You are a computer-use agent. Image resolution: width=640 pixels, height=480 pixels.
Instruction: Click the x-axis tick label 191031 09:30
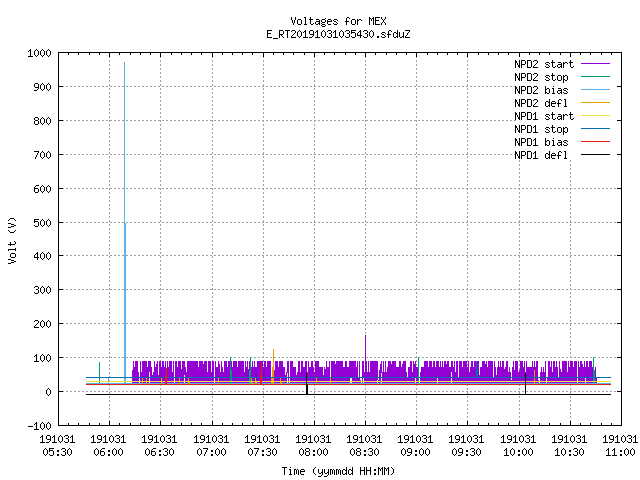pos(467,445)
